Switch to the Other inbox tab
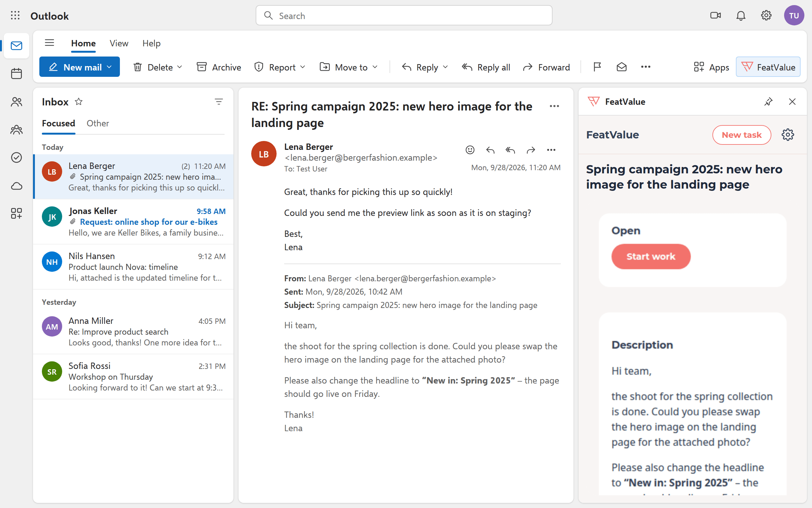Image resolution: width=812 pixels, height=508 pixels. click(98, 123)
